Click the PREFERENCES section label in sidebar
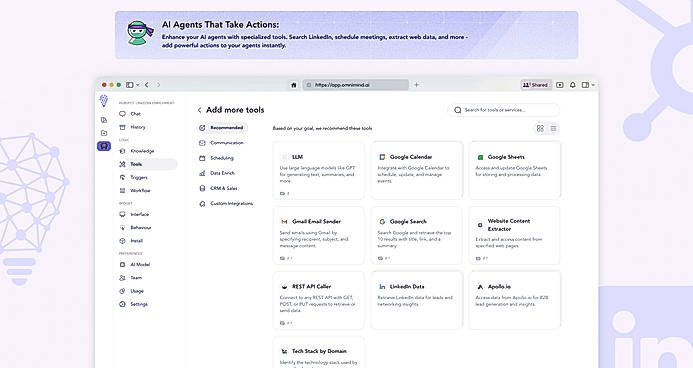 [130, 254]
